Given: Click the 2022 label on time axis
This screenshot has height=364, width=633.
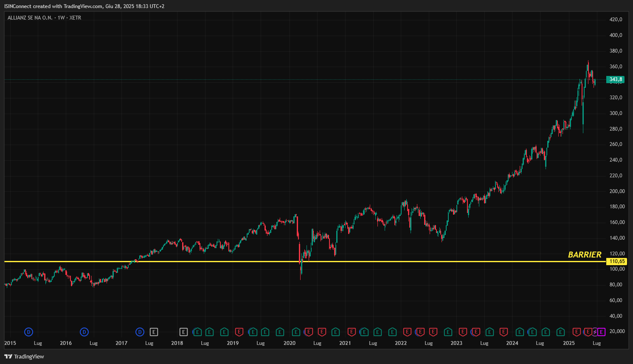Looking at the screenshot, I should [x=401, y=343].
